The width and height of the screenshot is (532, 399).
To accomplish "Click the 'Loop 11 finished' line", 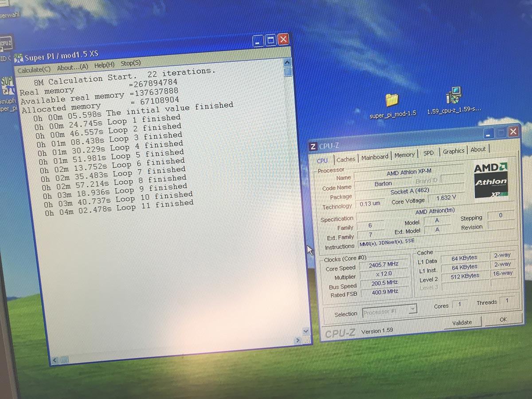I will [x=119, y=208].
